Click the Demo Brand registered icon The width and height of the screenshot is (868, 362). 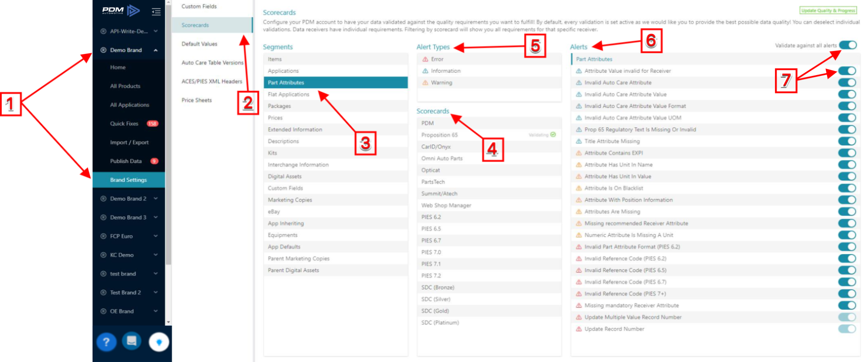(x=103, y=50)
